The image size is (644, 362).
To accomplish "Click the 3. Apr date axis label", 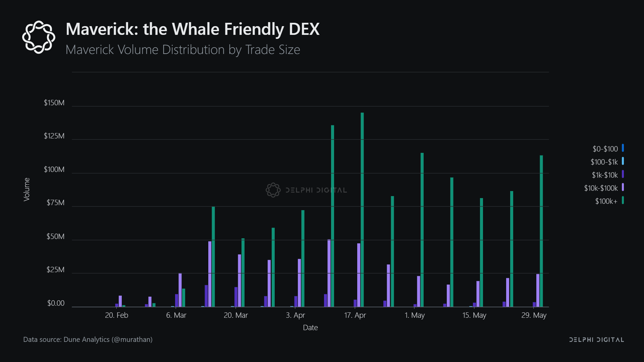I will [x=296, y=315].
